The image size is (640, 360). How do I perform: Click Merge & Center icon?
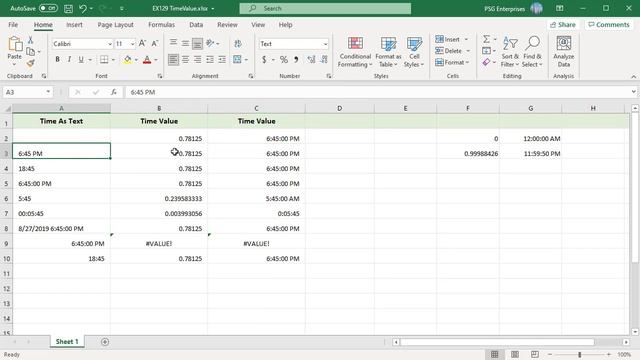(238, 60)
